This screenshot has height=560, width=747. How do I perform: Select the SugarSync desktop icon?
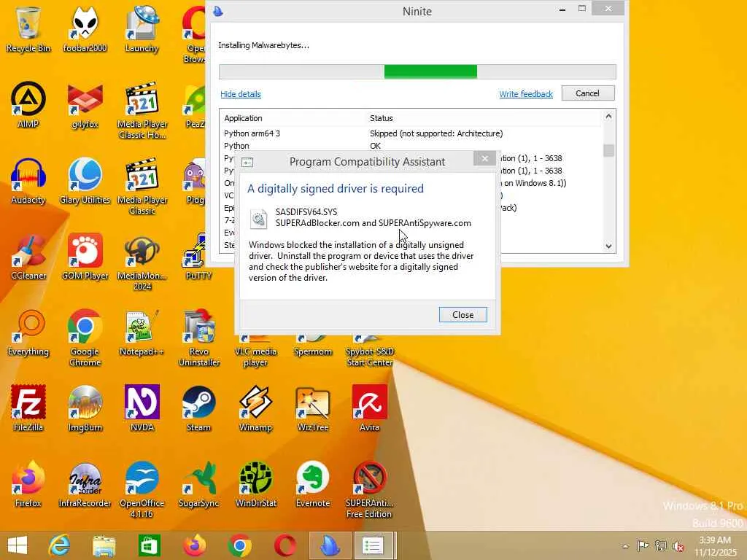click(x=198, y=483)
